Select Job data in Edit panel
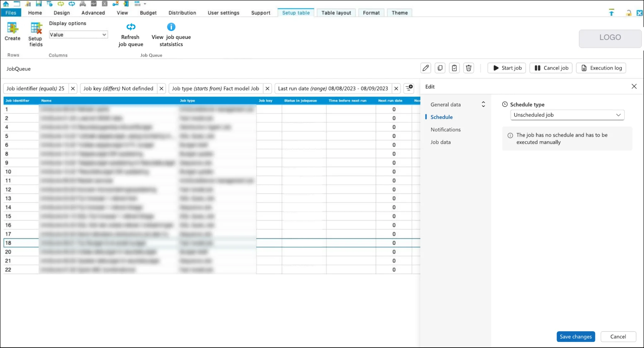The image size is (644, 348). pos(440,142)
